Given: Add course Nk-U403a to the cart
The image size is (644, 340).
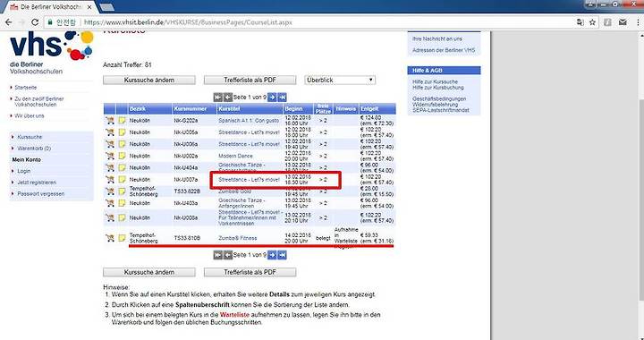Looking at the screenshot, I should click(110, 203).
